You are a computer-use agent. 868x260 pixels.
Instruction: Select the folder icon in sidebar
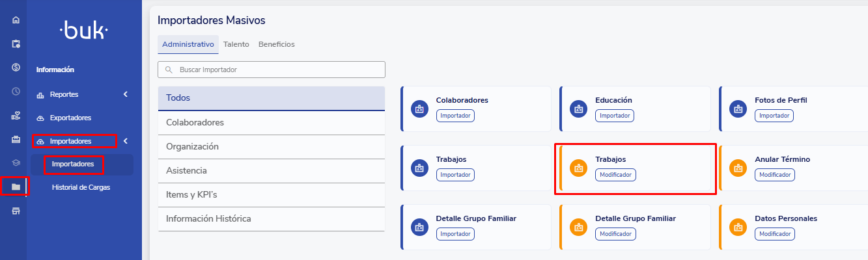(16, 187)
